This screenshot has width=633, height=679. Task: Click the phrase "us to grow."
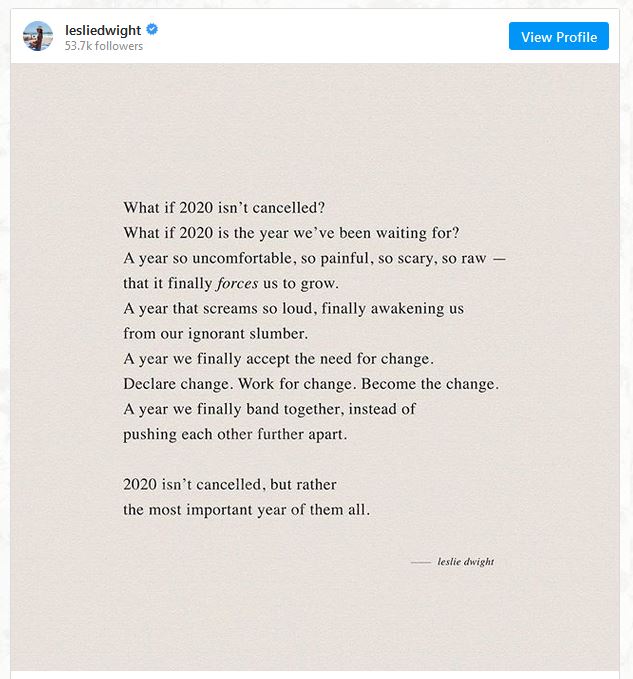301,284
